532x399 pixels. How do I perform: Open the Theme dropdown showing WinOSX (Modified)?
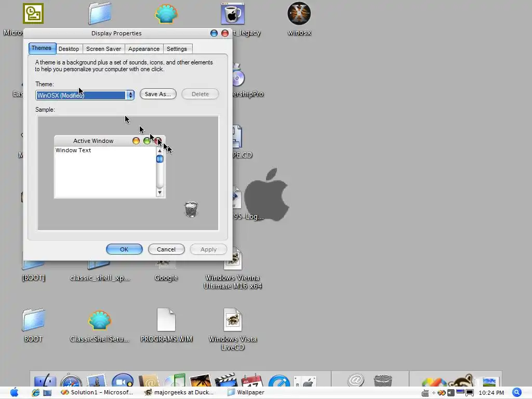coord(85,95)
